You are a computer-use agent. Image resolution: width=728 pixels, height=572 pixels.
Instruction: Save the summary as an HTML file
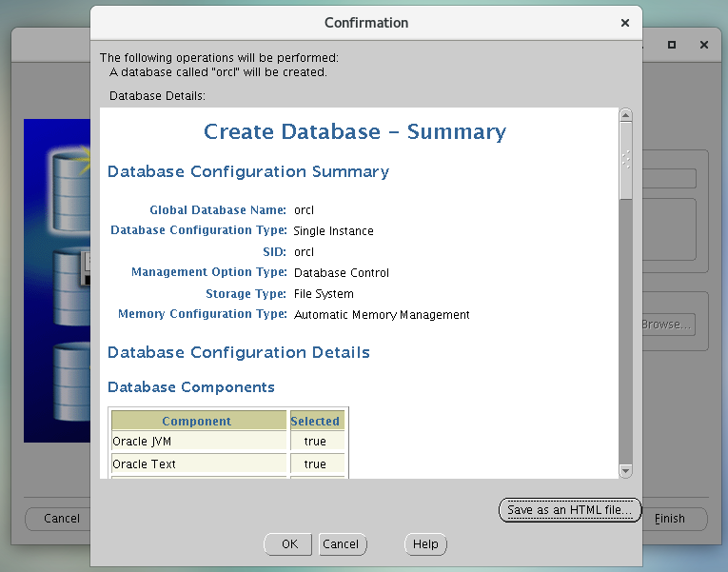click(x=570, y=510)
